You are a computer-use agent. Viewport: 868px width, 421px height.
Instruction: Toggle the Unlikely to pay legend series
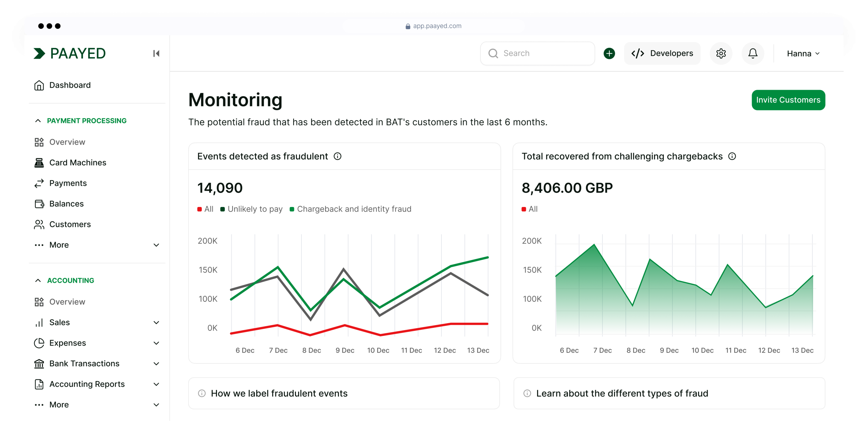coord(251,209)
